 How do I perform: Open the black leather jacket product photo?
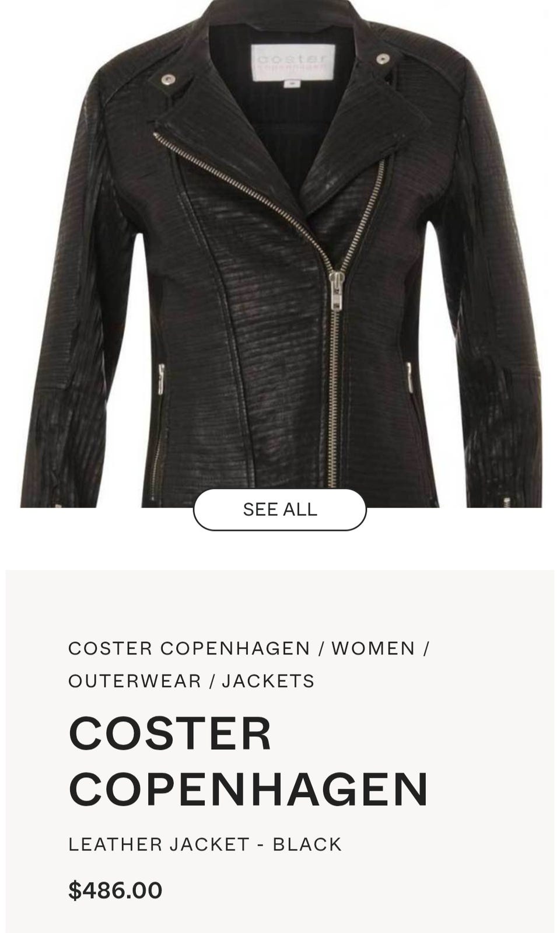pos(281,253)
